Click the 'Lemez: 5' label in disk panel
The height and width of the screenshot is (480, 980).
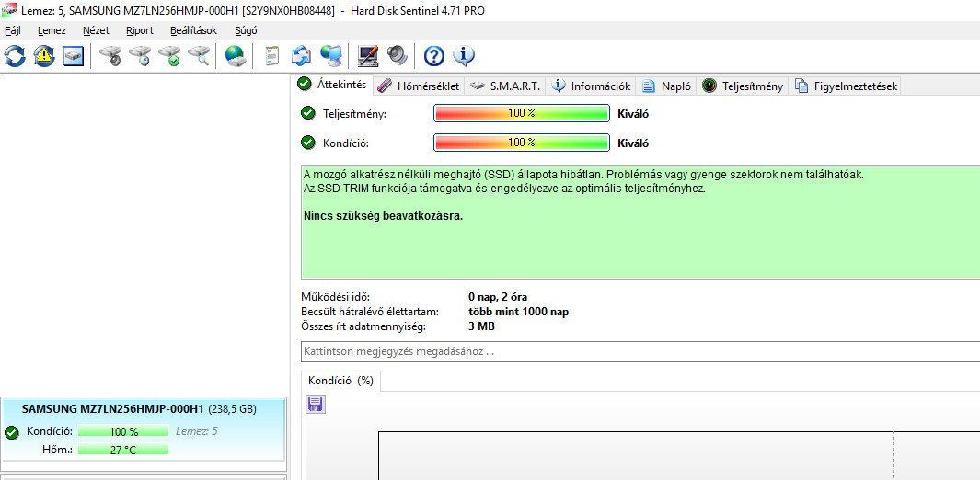click(197, 431)
